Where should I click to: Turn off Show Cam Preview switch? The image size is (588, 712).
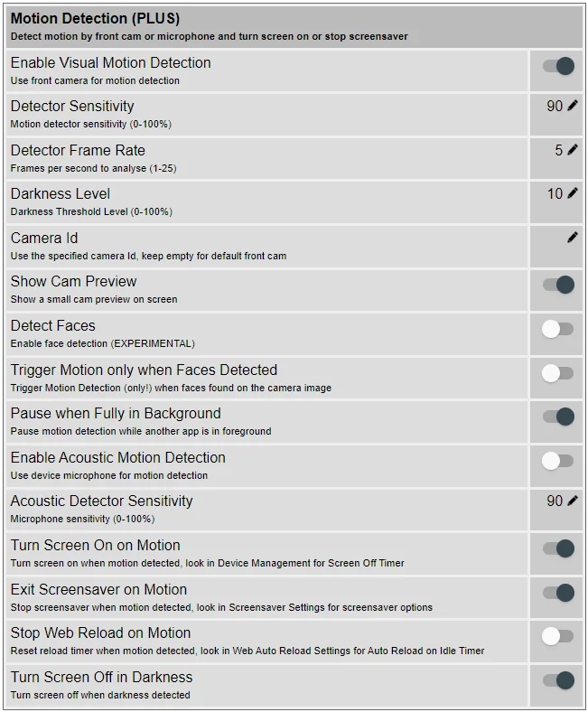(x=558, y=286)
